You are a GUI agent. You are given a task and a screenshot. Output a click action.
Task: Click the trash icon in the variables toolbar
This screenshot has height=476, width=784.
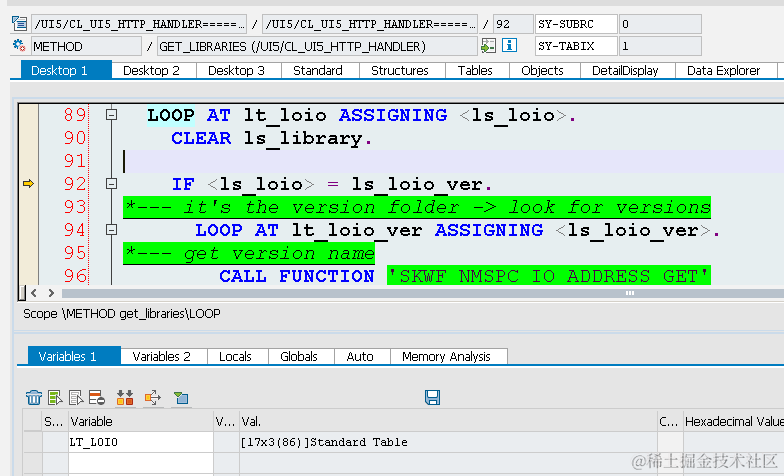(x=34, y=398)
